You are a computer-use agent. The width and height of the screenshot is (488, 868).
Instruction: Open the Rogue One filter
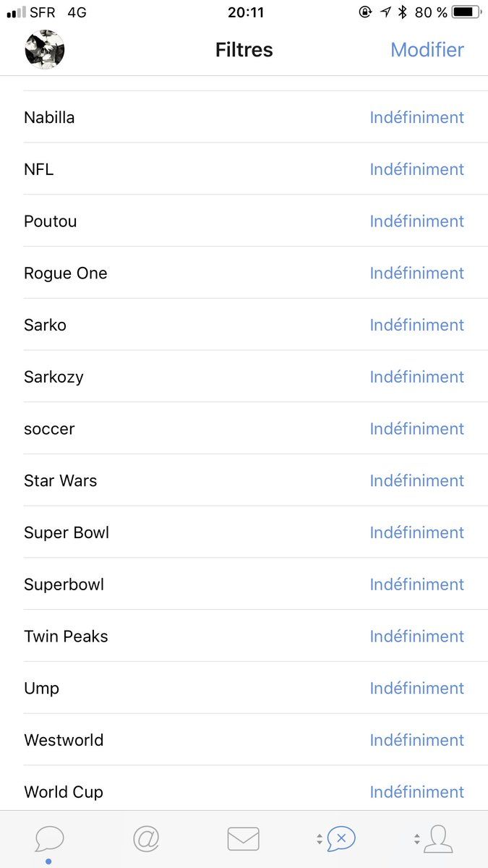tap(66, 273)
